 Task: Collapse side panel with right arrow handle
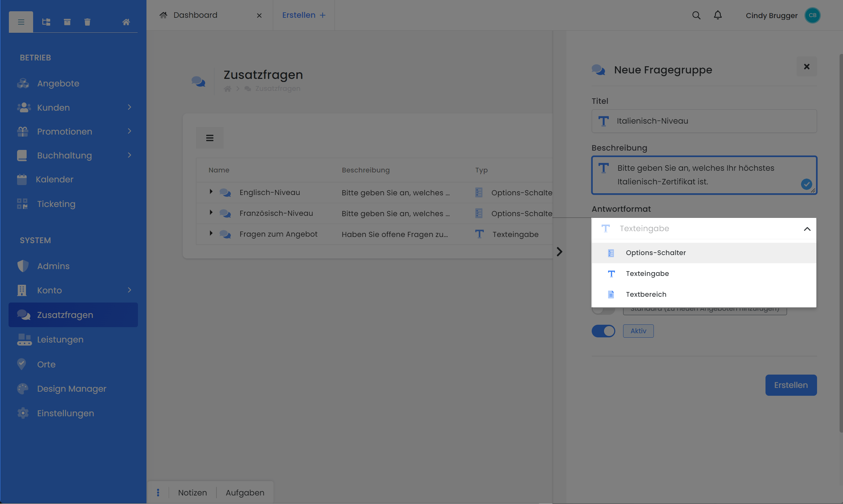click(559, 252)
